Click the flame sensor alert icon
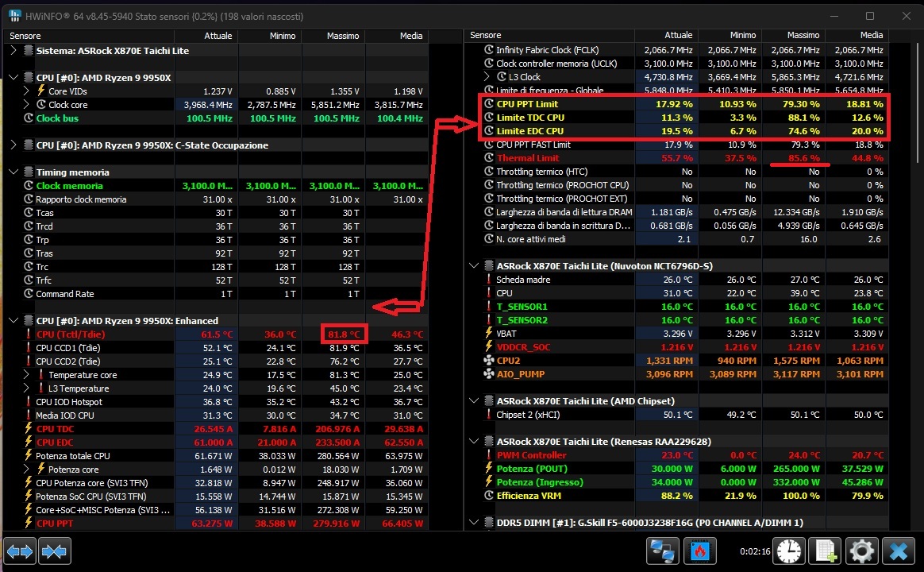The width and height of the screenshot is (924, 572). tap(699, 551)
